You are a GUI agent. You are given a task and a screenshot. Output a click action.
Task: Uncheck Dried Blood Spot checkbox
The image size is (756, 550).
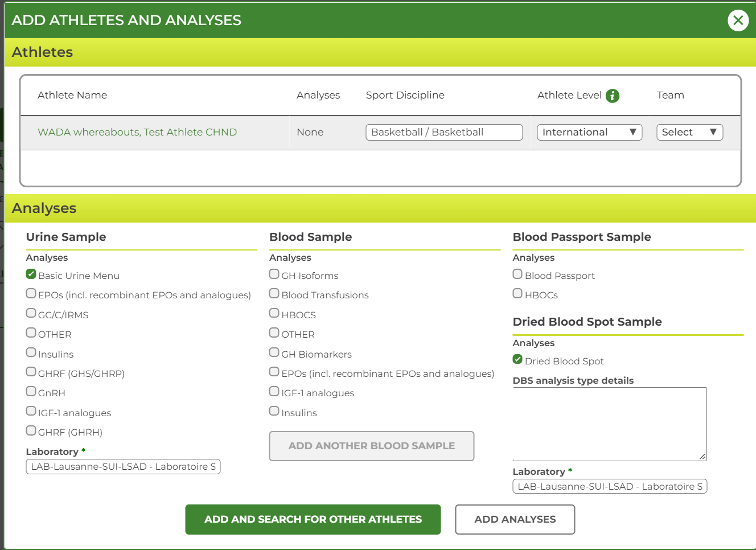tap(517, 359)
